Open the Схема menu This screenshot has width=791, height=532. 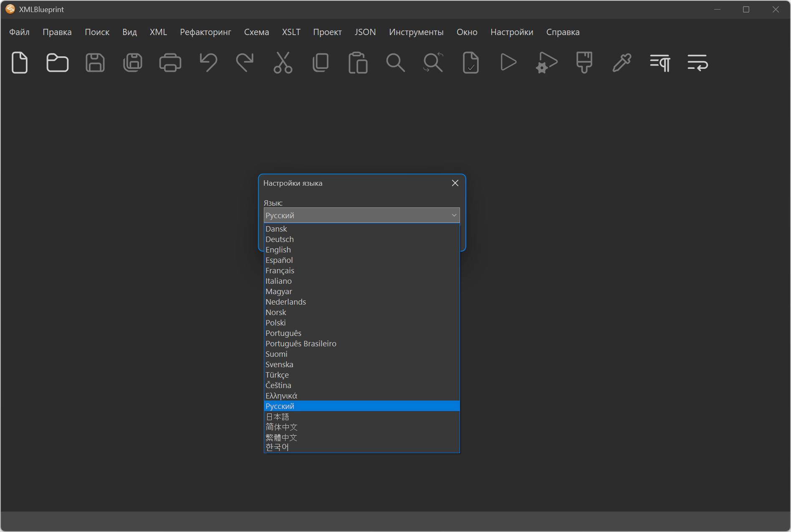click(x=256, y=32)
